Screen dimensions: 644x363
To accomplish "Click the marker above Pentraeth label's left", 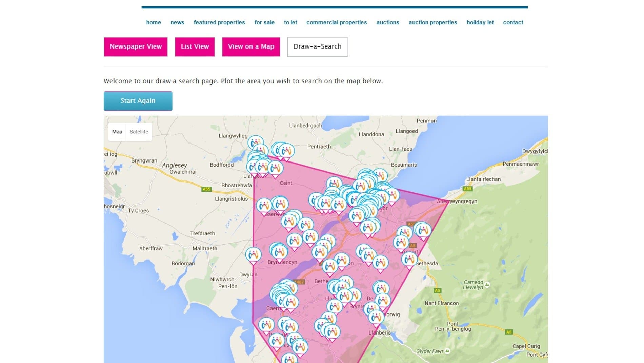I will pyautogui.click(x=287, y=152).
